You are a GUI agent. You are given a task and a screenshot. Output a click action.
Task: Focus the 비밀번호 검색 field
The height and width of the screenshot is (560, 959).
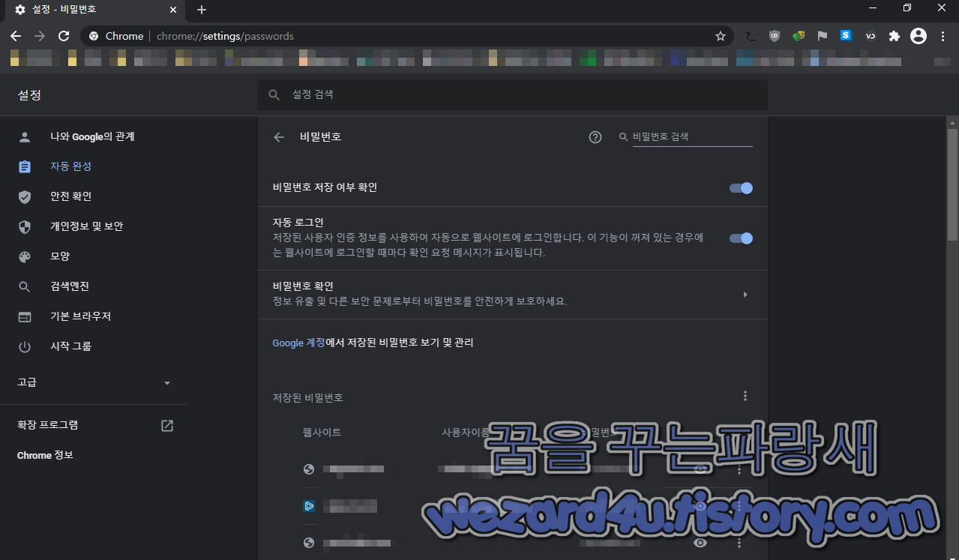click(692, 137)
